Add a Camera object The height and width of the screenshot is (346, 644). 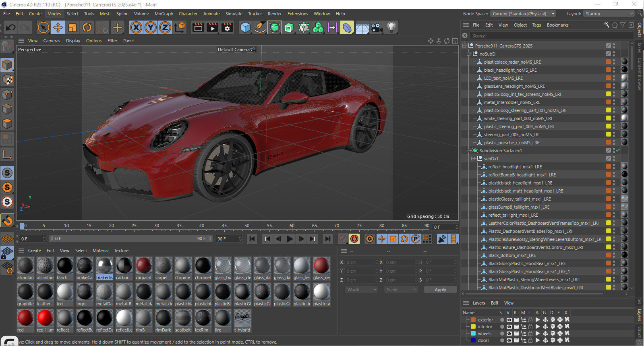pos(377,27)
